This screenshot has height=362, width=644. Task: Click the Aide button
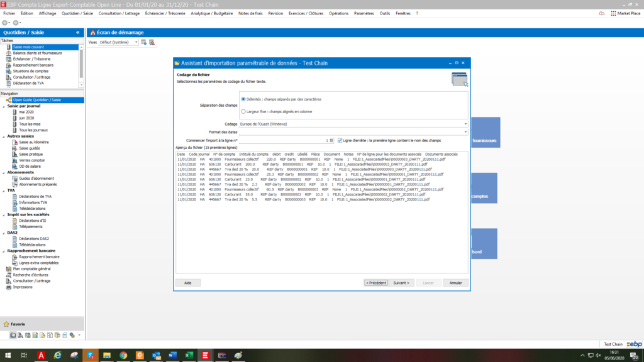(187, 283)
